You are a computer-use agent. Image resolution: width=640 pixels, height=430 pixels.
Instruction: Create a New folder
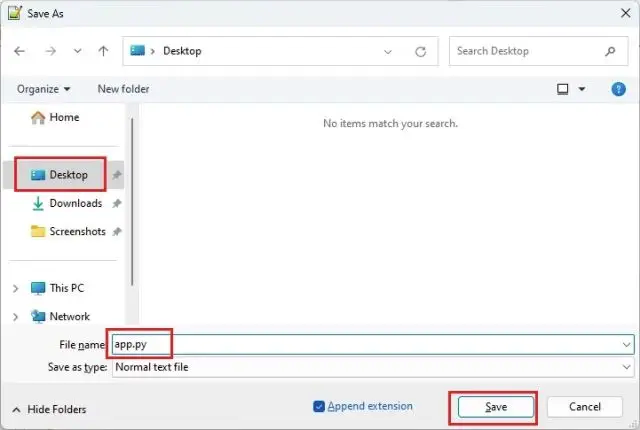[x=123, y=89]
